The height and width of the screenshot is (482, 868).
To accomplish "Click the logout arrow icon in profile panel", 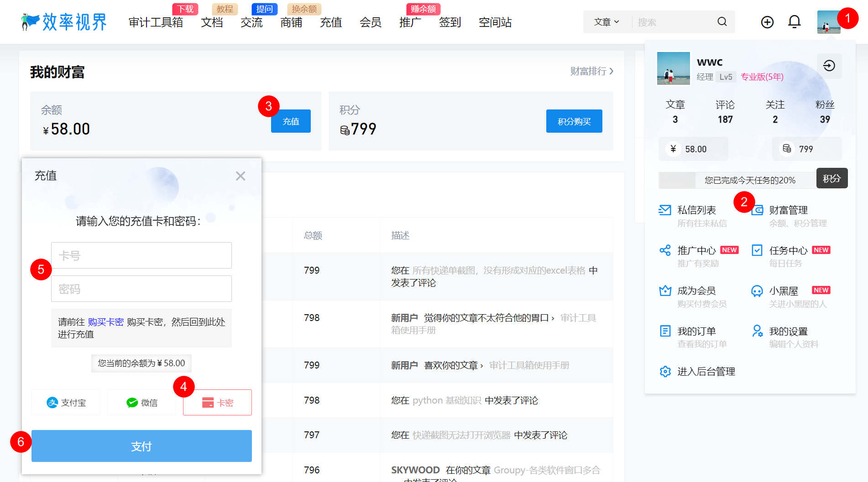I will 829,66.
